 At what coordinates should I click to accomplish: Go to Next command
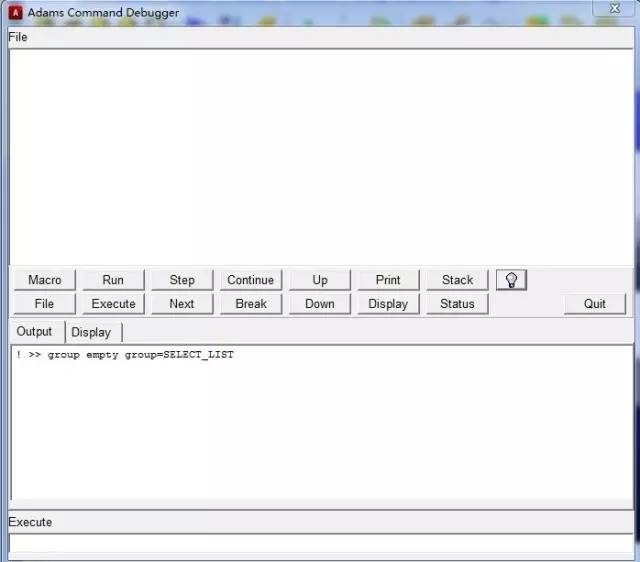182,304
